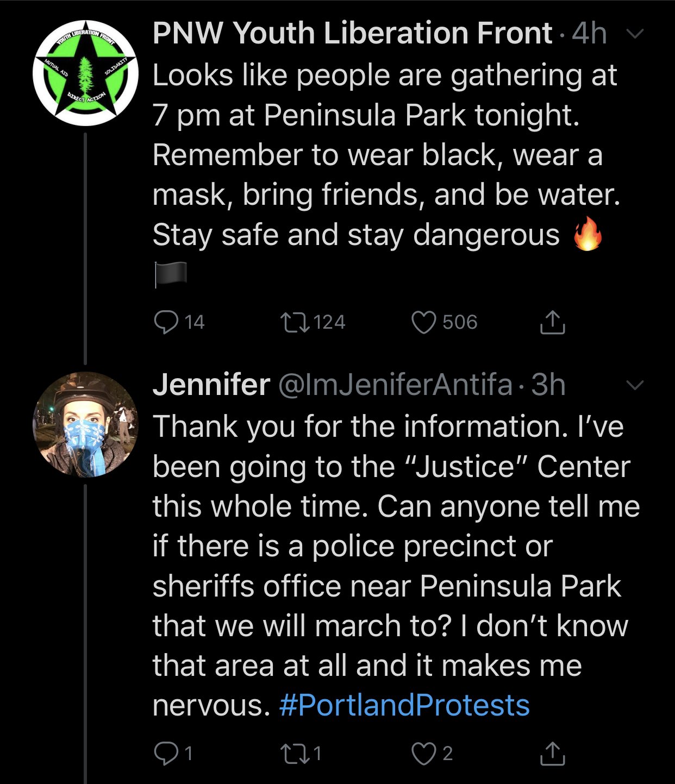The width and height of the screenshot is (675, 784).
Task: Open Jennifer's display name
Action: (x=211, y=385)
